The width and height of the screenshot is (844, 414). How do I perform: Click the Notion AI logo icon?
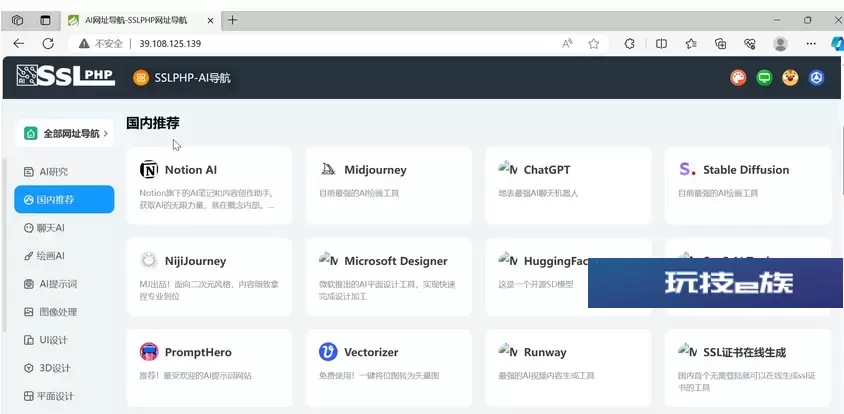149,170
